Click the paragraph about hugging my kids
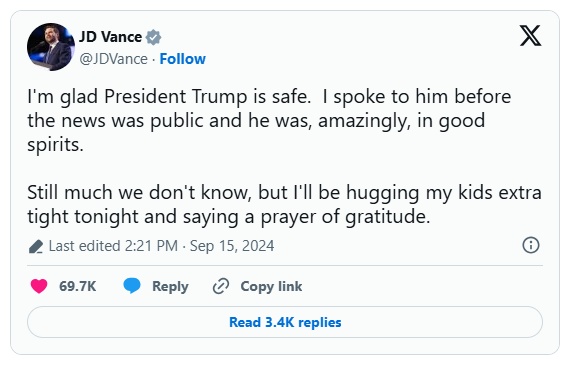Image resolution: width=578 pixels, height=369 pixels. pos(284,204)
